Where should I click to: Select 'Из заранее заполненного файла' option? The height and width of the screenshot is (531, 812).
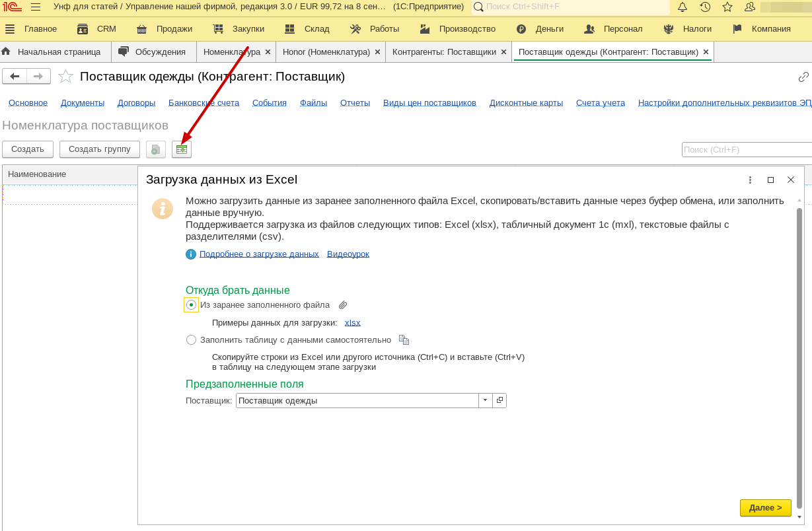[x=191, y=305]
